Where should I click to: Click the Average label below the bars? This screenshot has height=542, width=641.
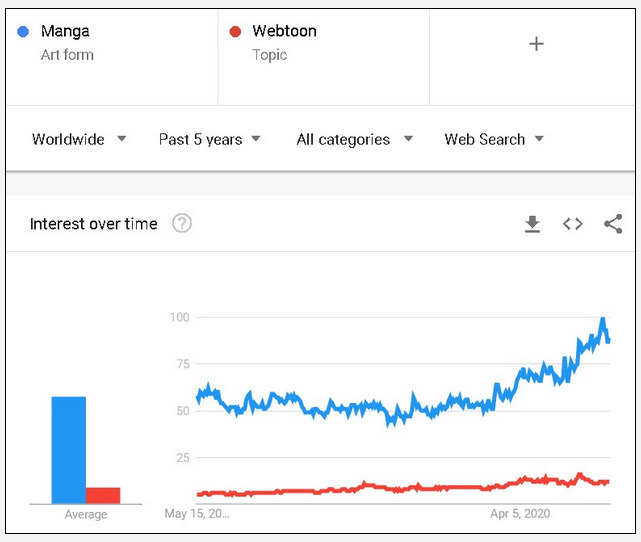(x=86, y=515)
